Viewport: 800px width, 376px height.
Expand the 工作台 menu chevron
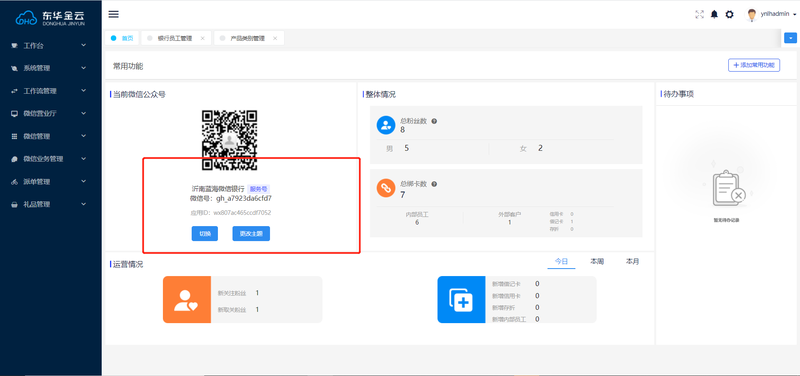click(84, 45)
